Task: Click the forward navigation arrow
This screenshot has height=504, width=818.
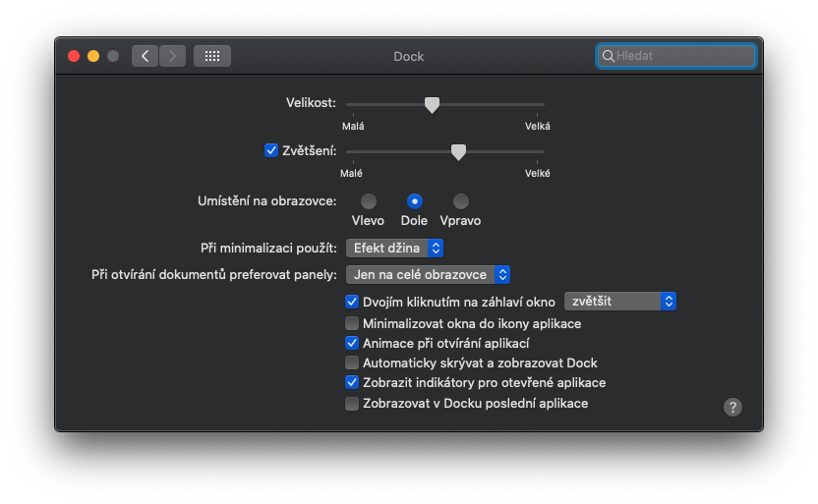Action: 172,56
